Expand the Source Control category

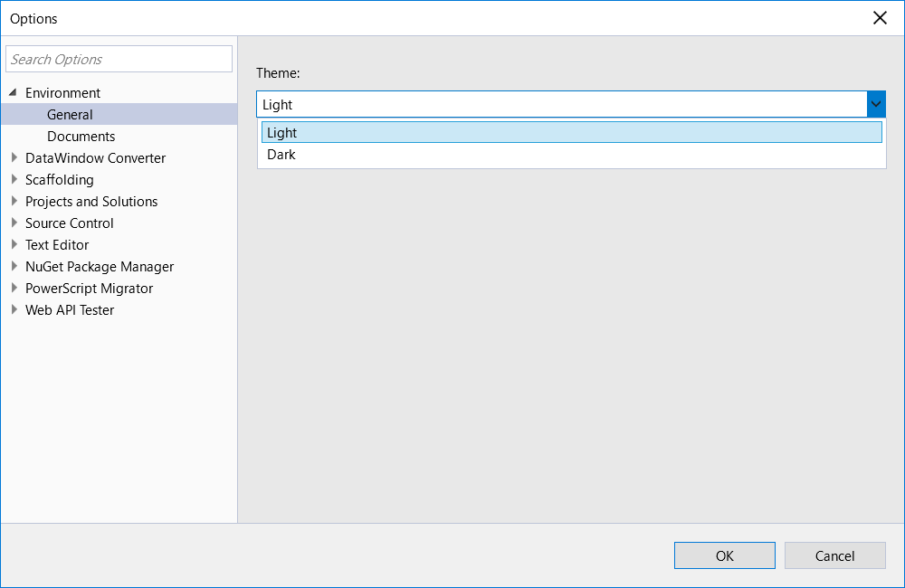[x=14, y=223]
